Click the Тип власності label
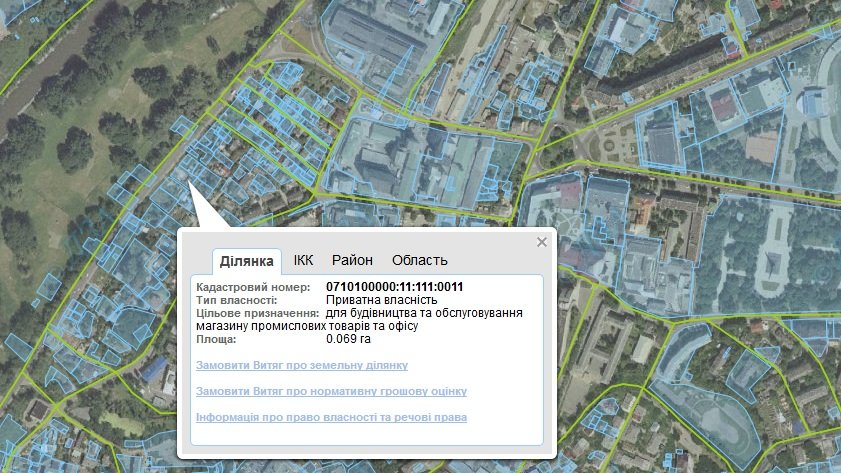Viewport: 841px width, 473px height. click(236, 300)
